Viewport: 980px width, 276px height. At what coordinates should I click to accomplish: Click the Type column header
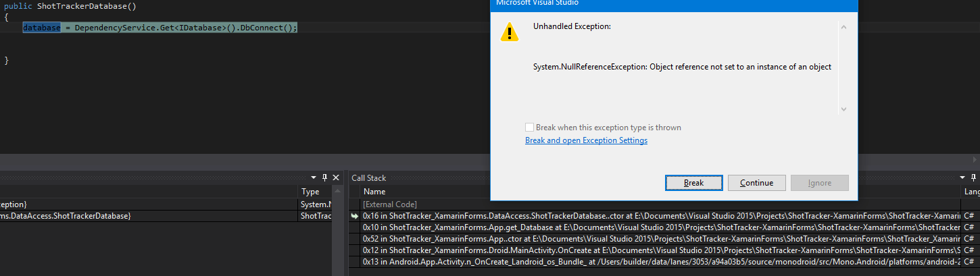[x=310, y=192]
